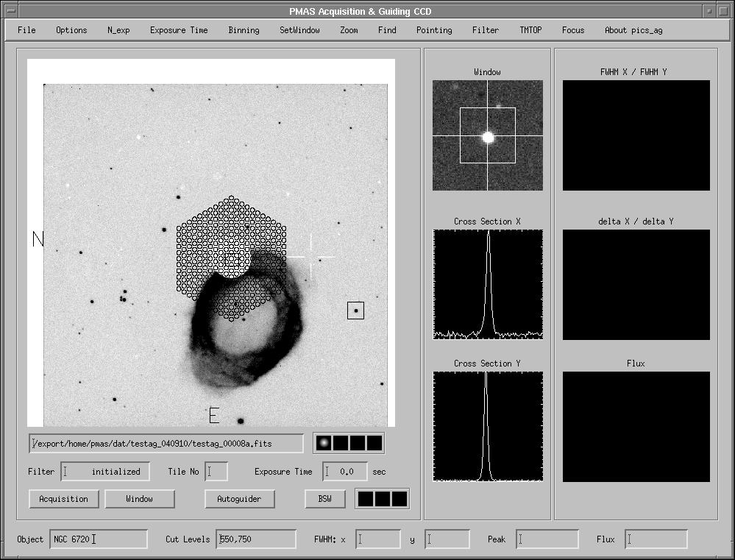The image size is (735, 560).
Task: Open the window menu button in title bar
Action: tap(10, 11)
